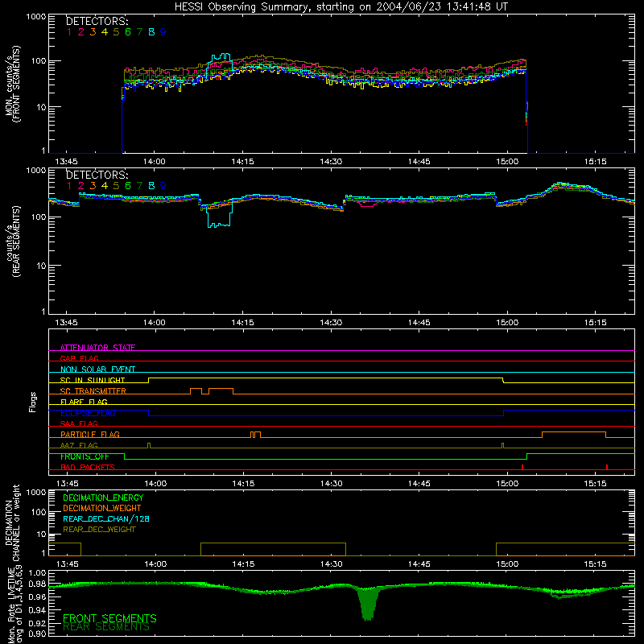Click the 14:30 tick label under the Flags panel

coord(331,484)
